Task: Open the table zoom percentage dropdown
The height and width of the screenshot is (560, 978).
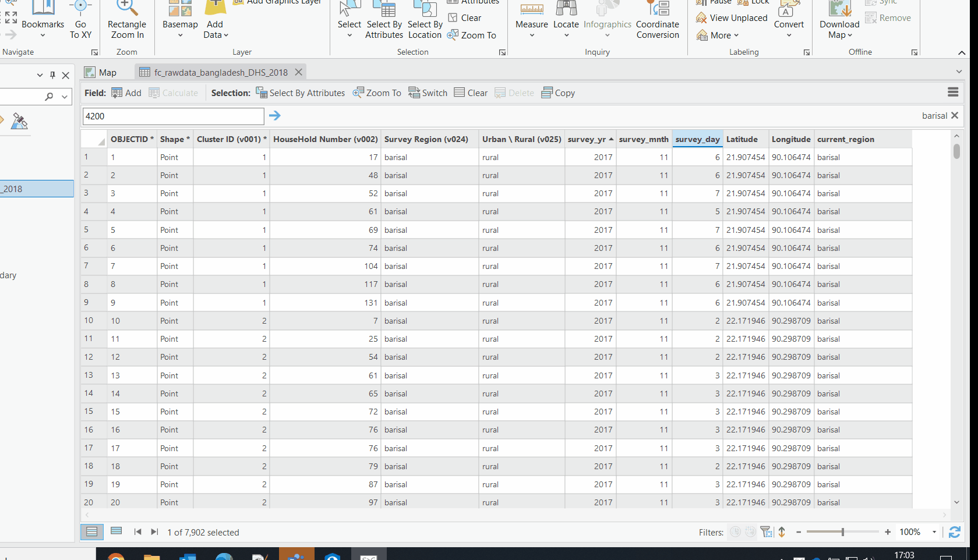Action: (935, 531)
